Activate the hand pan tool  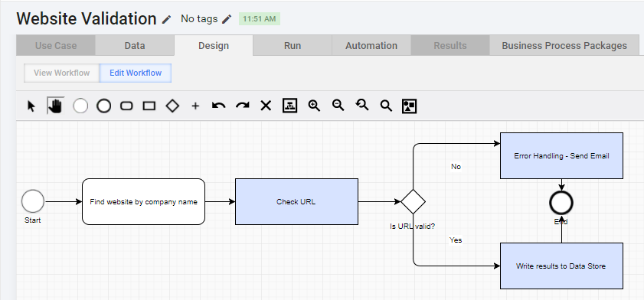(x=55, y=106)
